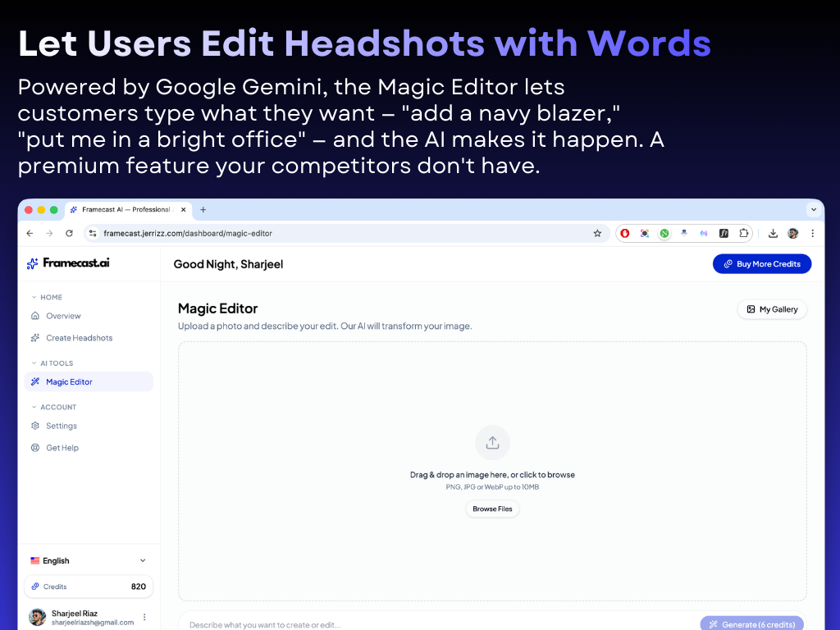Open a new tab with the plus icon
This screenshot has width=840, height=630.
pyautogui.click(x=203, y=209)
